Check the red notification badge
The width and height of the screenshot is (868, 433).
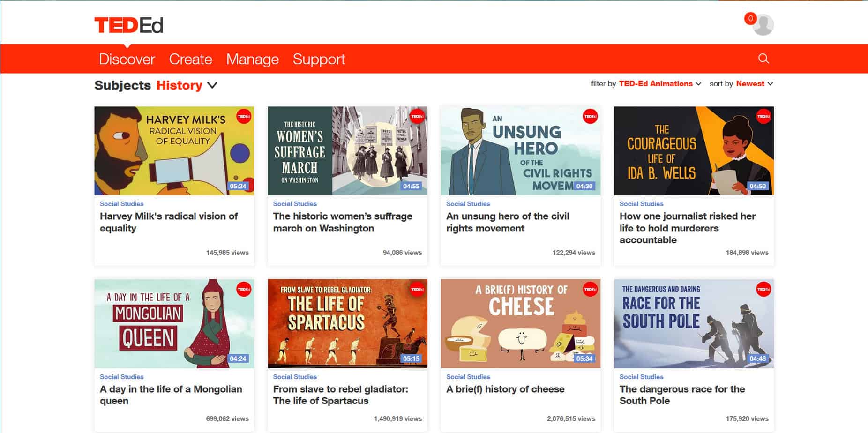pyautogui.click(x=750, y=19)
